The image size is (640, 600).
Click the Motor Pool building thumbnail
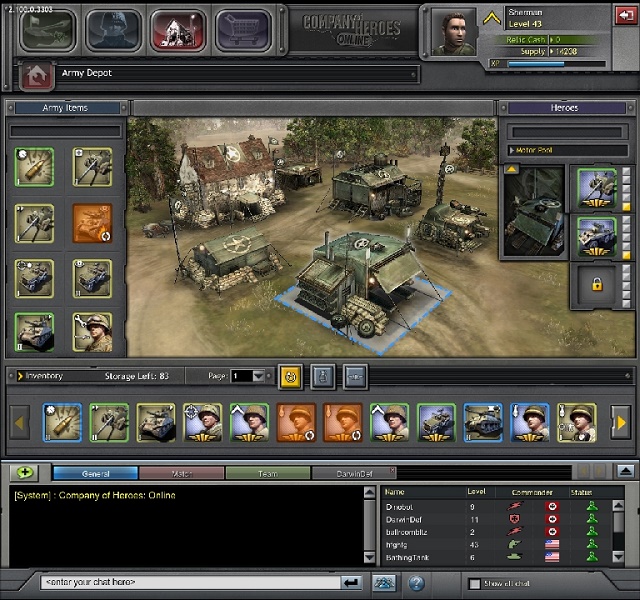(x=534, y=213)
